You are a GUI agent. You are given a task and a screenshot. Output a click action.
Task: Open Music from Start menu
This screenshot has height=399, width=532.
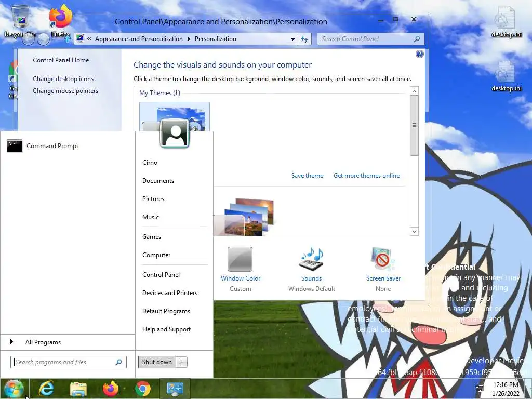tap(151, 217)
